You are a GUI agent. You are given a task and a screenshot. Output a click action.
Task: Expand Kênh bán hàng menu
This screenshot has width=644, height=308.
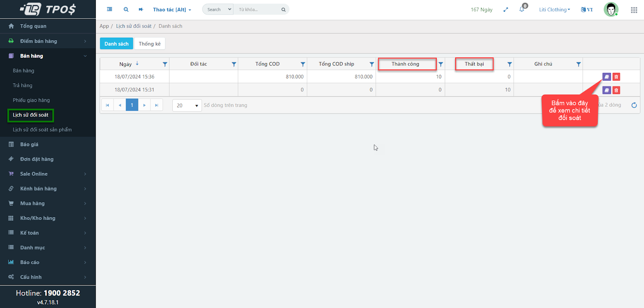tap(48, 189)
